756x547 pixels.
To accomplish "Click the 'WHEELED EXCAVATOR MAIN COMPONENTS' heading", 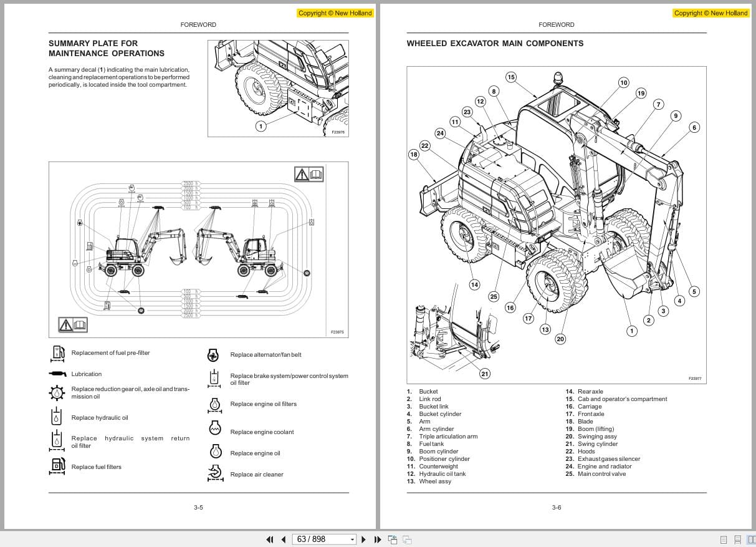I will (x=495, y=43).
